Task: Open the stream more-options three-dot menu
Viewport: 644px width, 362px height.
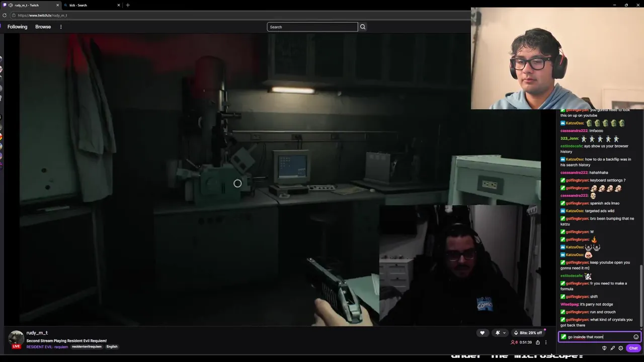Action: (x=546, y=342)
